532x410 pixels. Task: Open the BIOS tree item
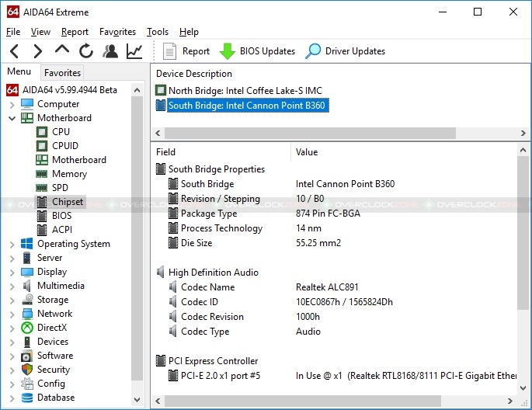click(62, 216)
